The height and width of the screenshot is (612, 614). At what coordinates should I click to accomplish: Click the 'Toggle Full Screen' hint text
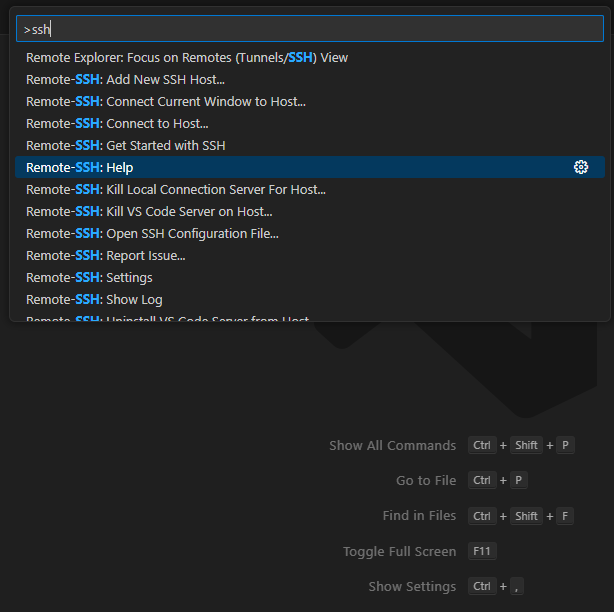coord(399,551)
